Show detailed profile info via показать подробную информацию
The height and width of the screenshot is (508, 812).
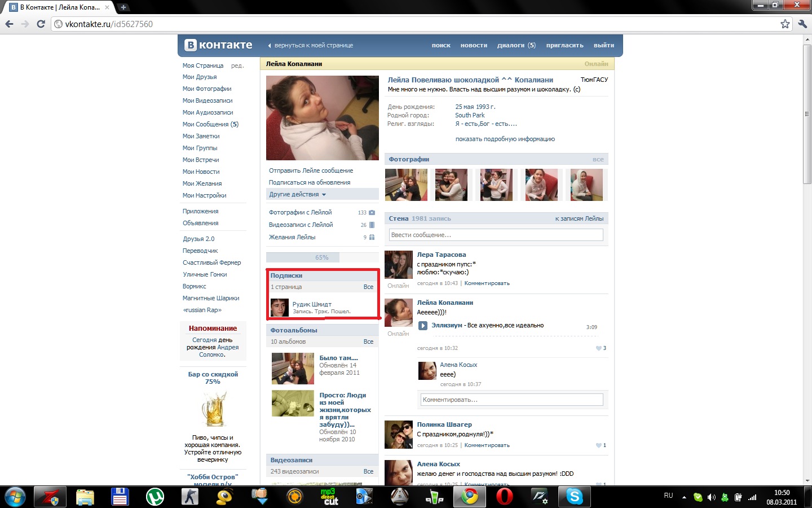505,139
